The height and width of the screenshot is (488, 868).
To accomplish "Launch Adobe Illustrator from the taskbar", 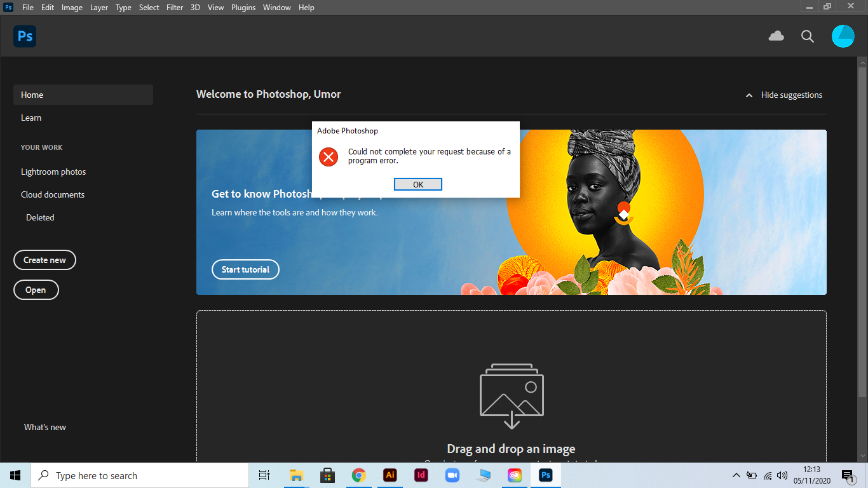I will tap(390, 475).
